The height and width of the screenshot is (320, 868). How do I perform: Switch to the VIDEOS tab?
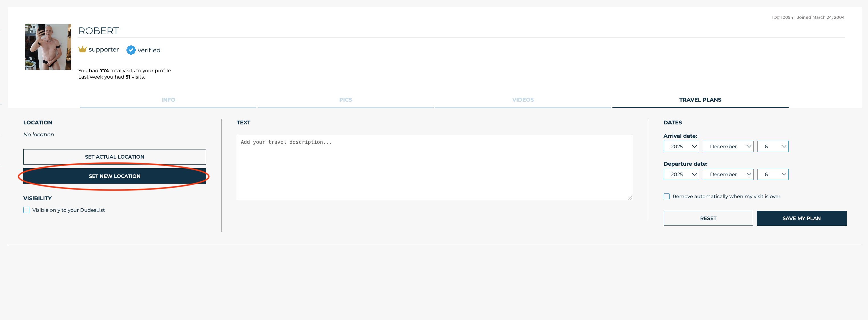pos(523,100)
